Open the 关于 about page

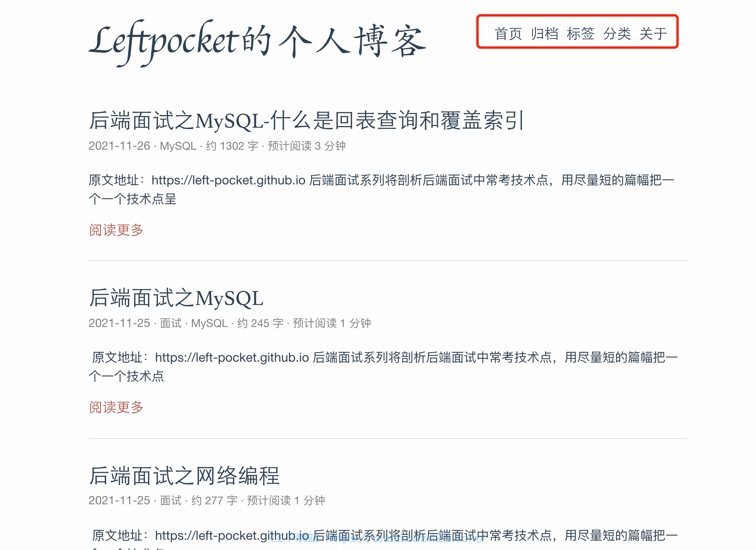(x=653, y=33)
